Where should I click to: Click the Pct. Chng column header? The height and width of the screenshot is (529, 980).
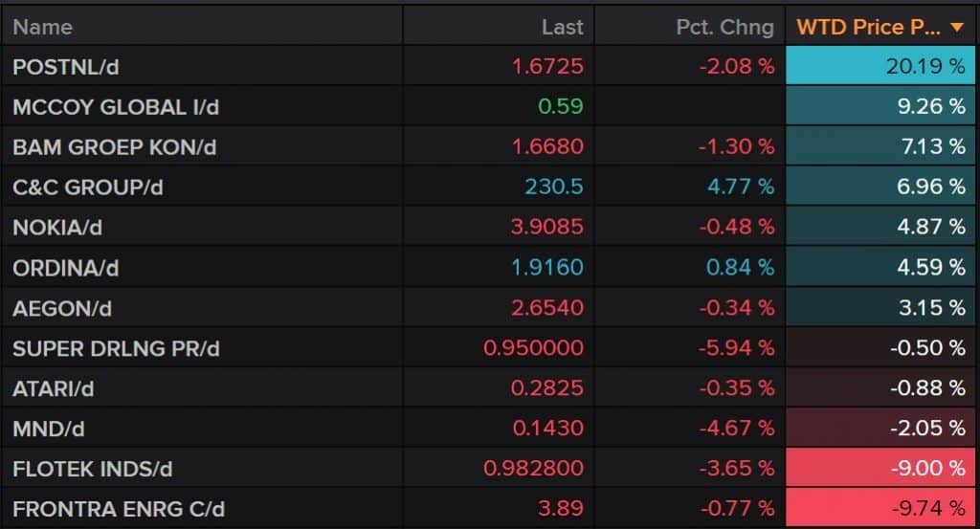click(724, 27)
